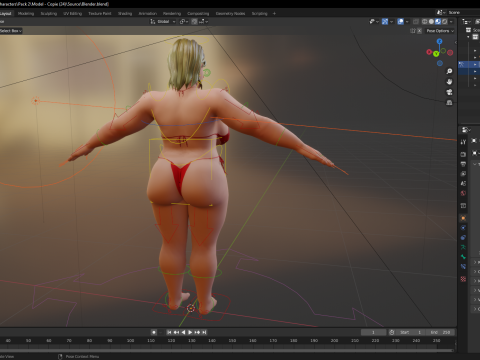The image size is (480, 360).
Task: Click the transform pivot point icon
Action: click(x=184, y=21)
